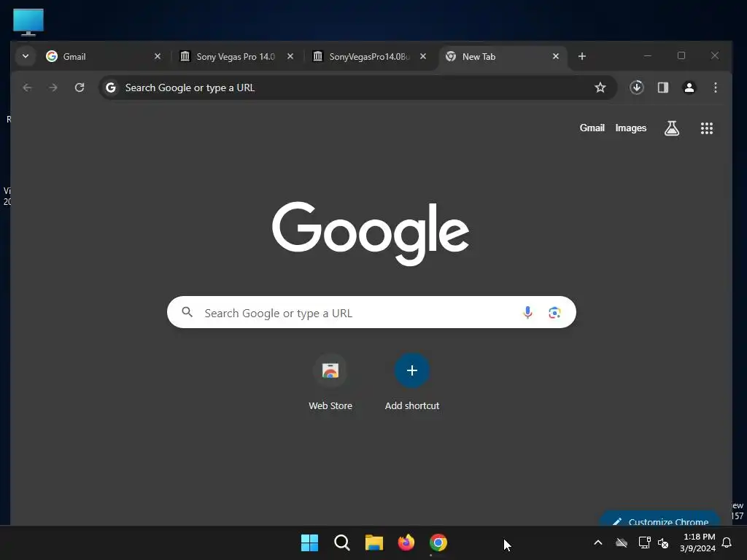Viewport: 747px width, 560px height.
Task: Open the Gmail link on the Google page
Action: pyautogui.click(x=592, y=128)
